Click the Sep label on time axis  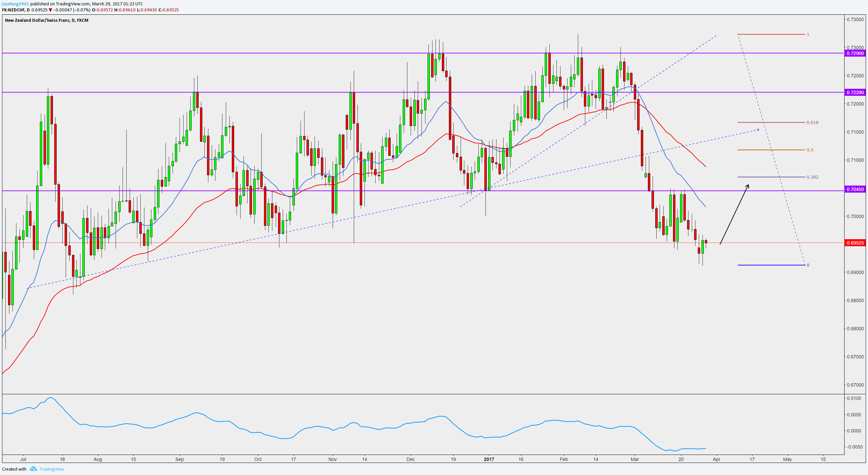click(x=180, y=459)
